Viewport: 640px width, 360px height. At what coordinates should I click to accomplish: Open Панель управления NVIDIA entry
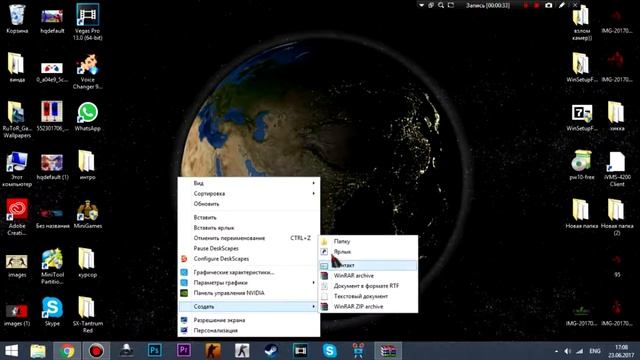point(249,293)
